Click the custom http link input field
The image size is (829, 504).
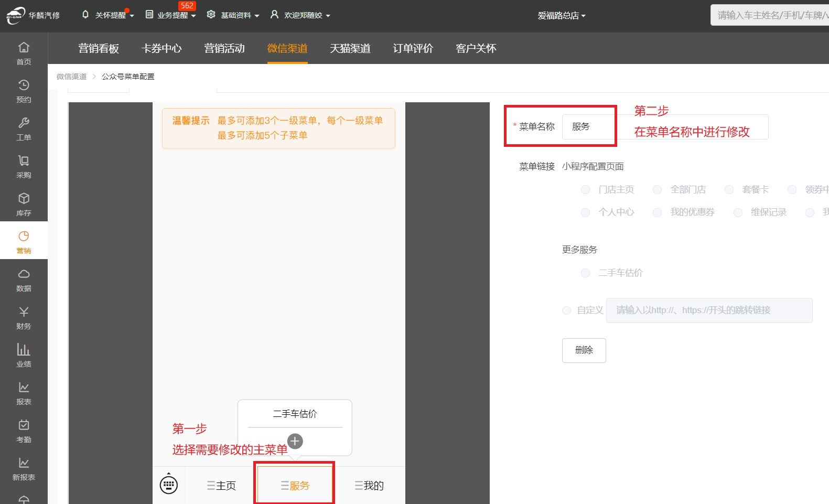tap(709, 310)
